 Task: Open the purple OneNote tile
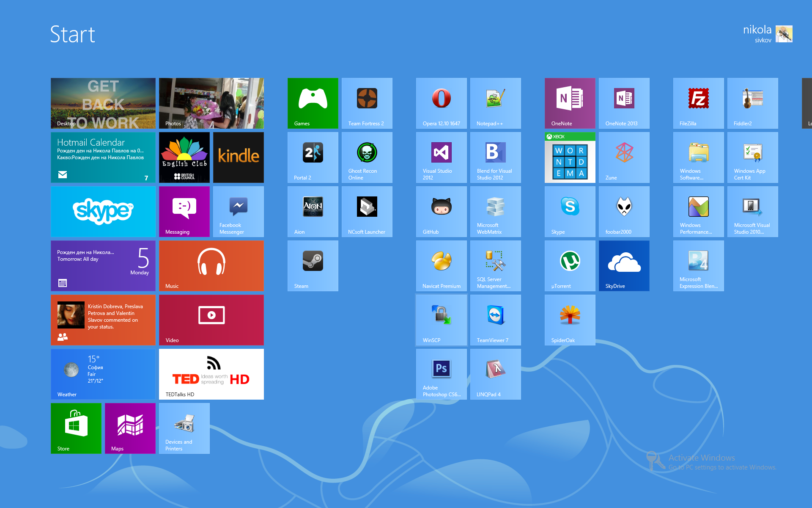click(x=570, y=103)
